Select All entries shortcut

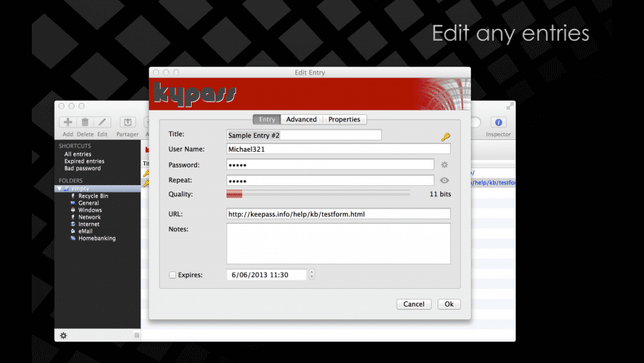coord(78,154)
